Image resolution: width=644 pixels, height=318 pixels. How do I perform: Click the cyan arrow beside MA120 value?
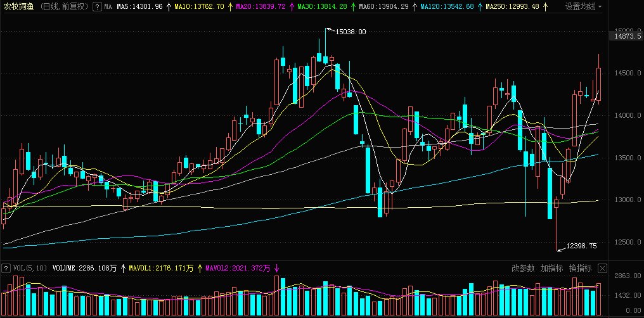point(480,6)
